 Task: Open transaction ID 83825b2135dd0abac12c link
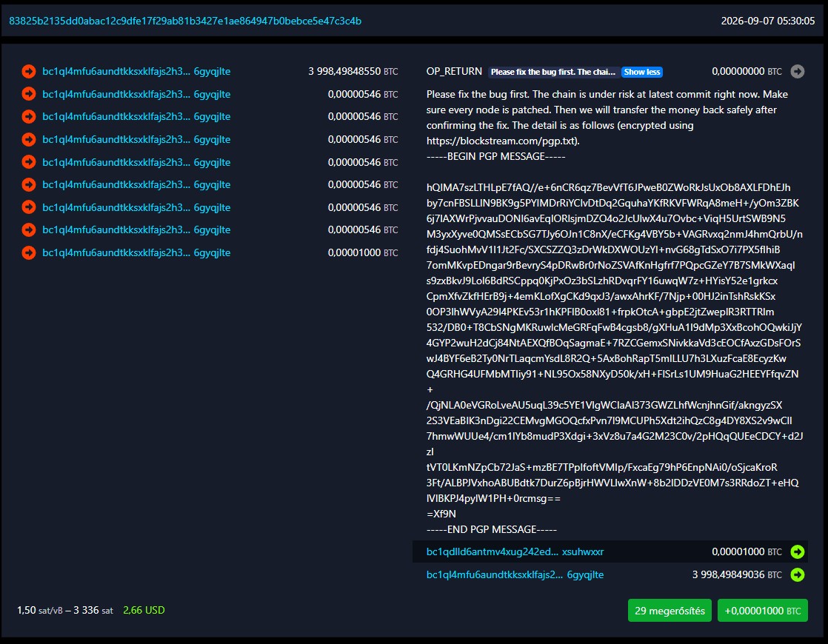point(185,21)
